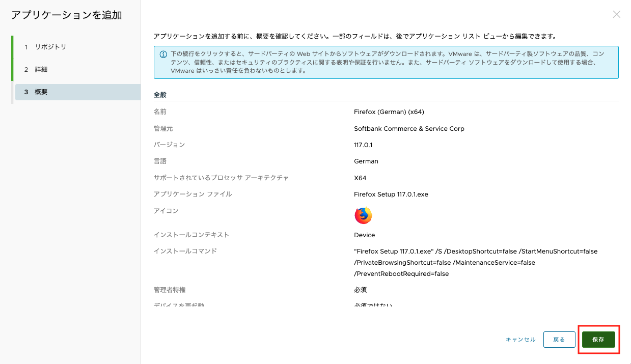Go to step 1 リポジトリ
This screenshot has height=364, width=631.
[x=45, y=47]
